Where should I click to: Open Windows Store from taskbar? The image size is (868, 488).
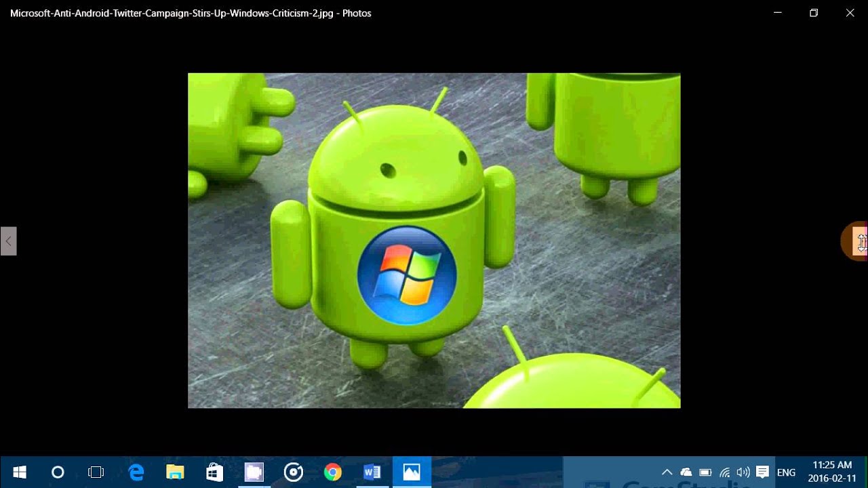(215, 472)
